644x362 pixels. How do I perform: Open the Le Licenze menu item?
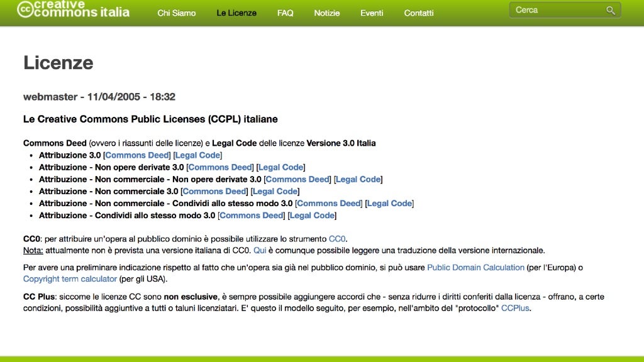tap(236, 13)
